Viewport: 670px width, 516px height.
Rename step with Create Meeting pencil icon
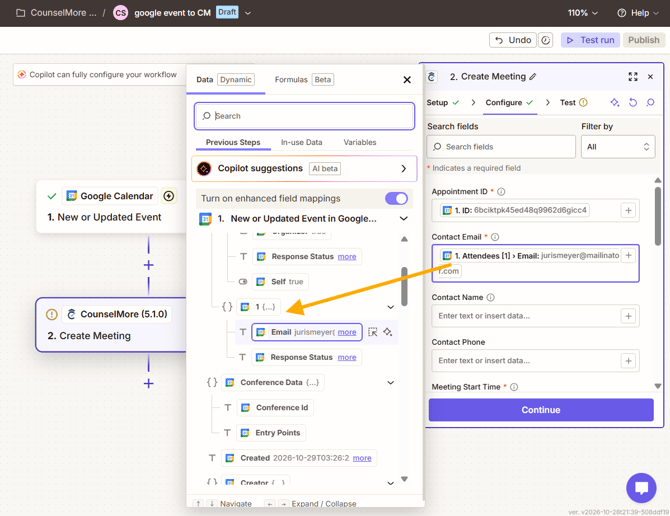click(532, 77)
